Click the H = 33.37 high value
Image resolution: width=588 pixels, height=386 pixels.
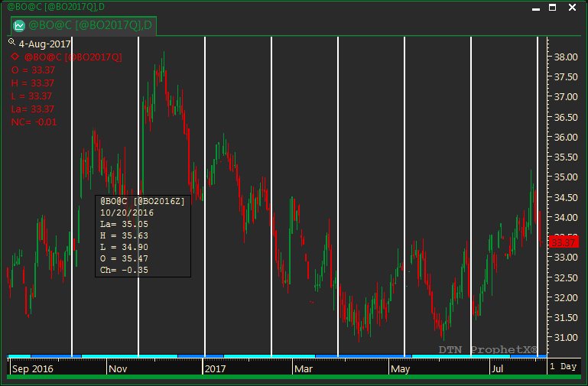(33, 83)
